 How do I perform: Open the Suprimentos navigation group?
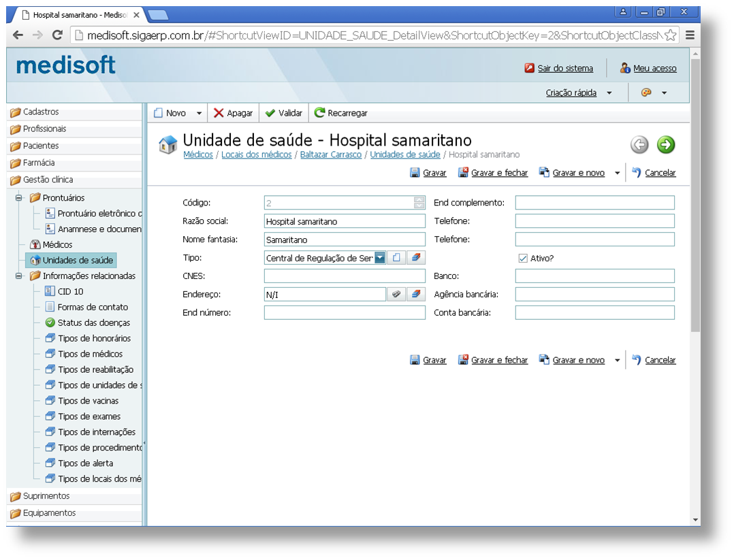[74, 496]
